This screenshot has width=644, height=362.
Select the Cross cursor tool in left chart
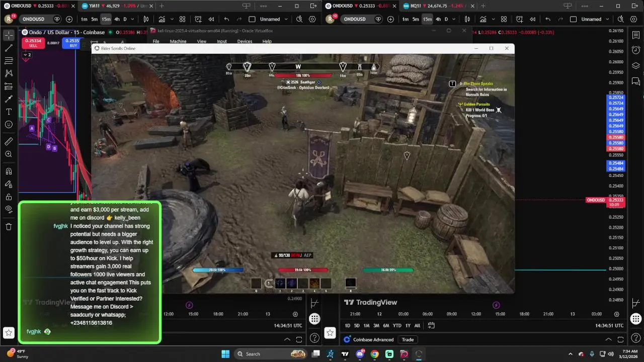[9, 36]
